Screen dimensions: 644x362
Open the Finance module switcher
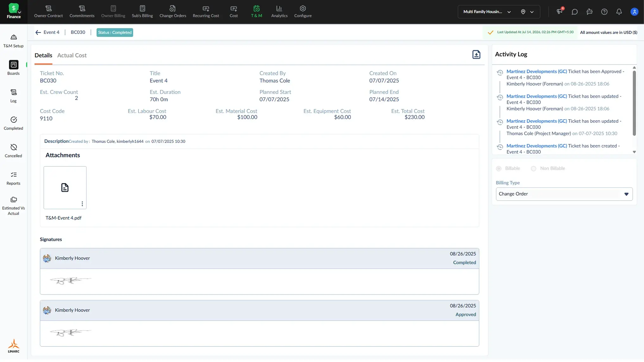point(14,11)
